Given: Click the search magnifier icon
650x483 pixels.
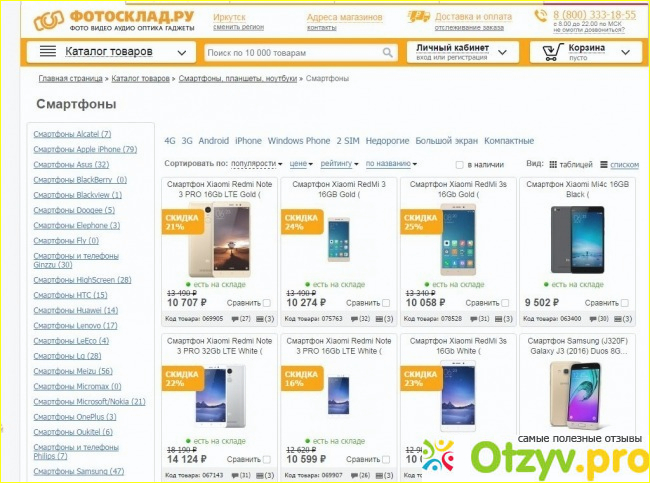Looking at the screenshot, I should pos(387,53).
